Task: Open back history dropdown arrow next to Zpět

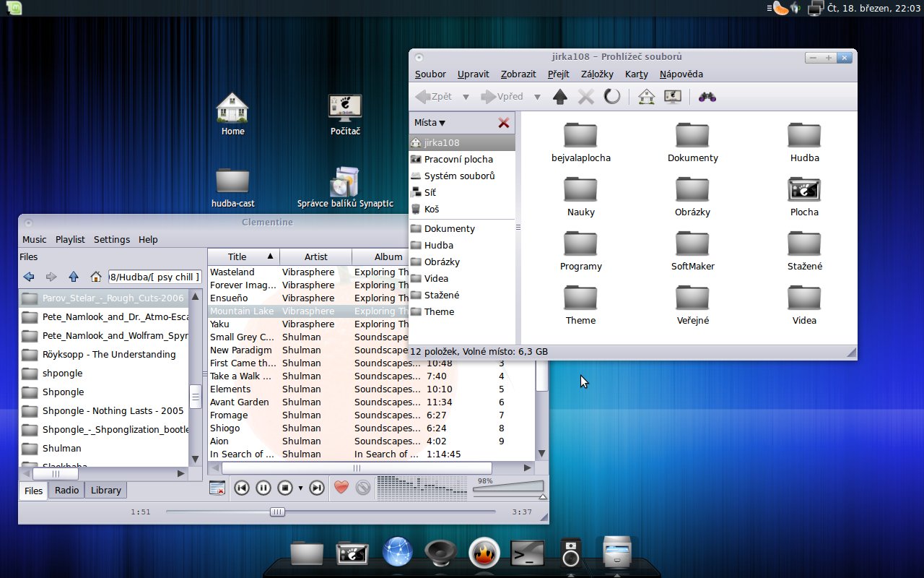Action: (x=466, y=97)
